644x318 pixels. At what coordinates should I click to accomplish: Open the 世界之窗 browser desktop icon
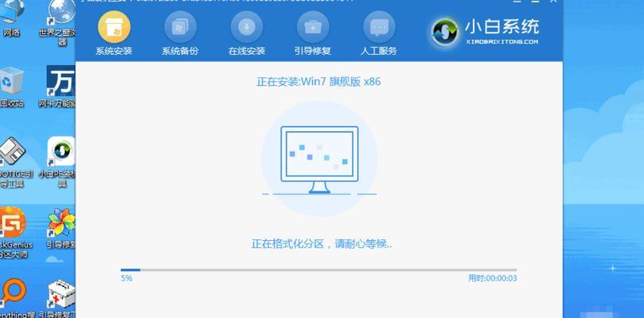60,22
